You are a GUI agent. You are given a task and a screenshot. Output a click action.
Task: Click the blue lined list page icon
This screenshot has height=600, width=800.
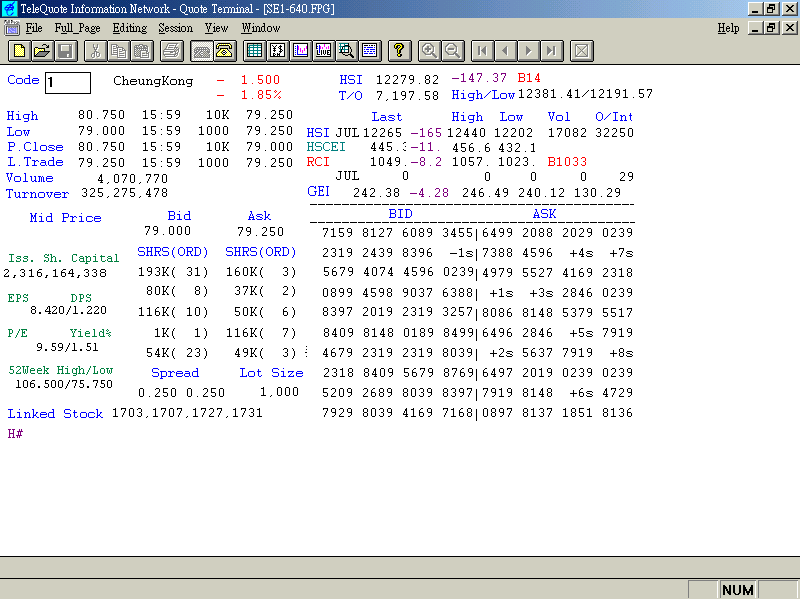coord(369,51)
